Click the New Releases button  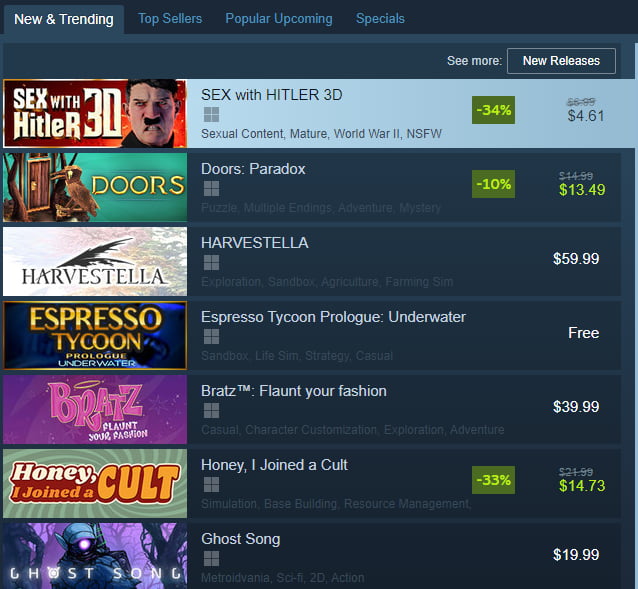pyautogui.click(x=561, y=61)
